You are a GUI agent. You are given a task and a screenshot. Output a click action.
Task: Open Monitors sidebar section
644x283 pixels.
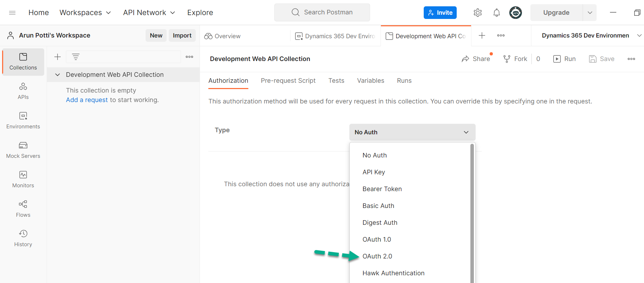(x=23, y=179)
